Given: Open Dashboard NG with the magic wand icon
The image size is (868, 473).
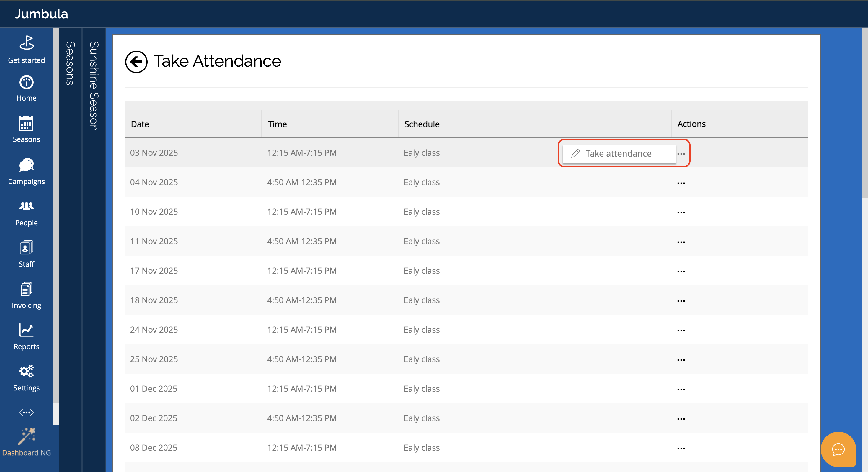Looking at the screenshot, I should [26, 436].
